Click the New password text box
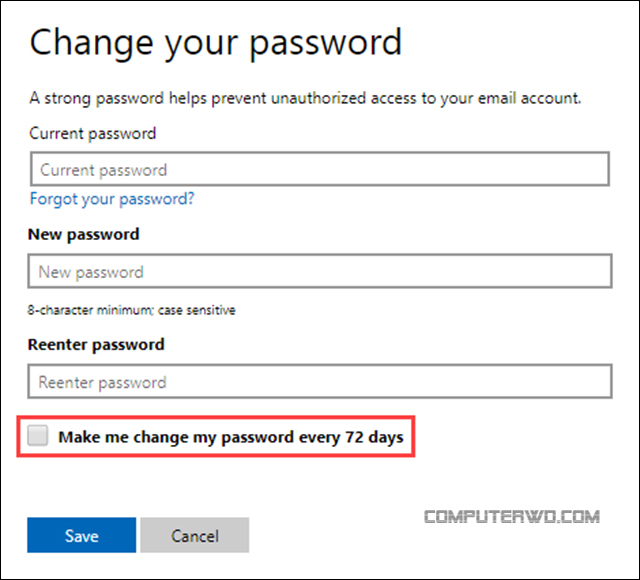The width and height of the screenshot is (640, 580). 319,271
